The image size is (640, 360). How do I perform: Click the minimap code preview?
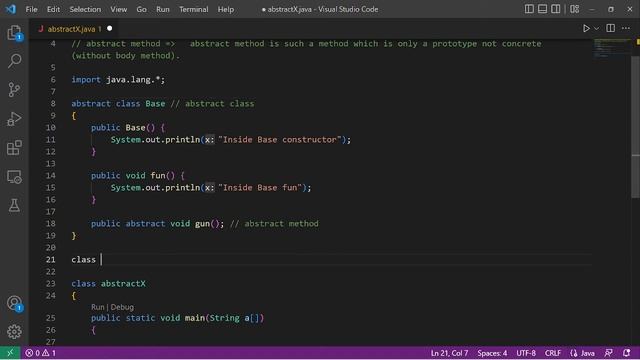pyautogui.click(x=612, y=48)
